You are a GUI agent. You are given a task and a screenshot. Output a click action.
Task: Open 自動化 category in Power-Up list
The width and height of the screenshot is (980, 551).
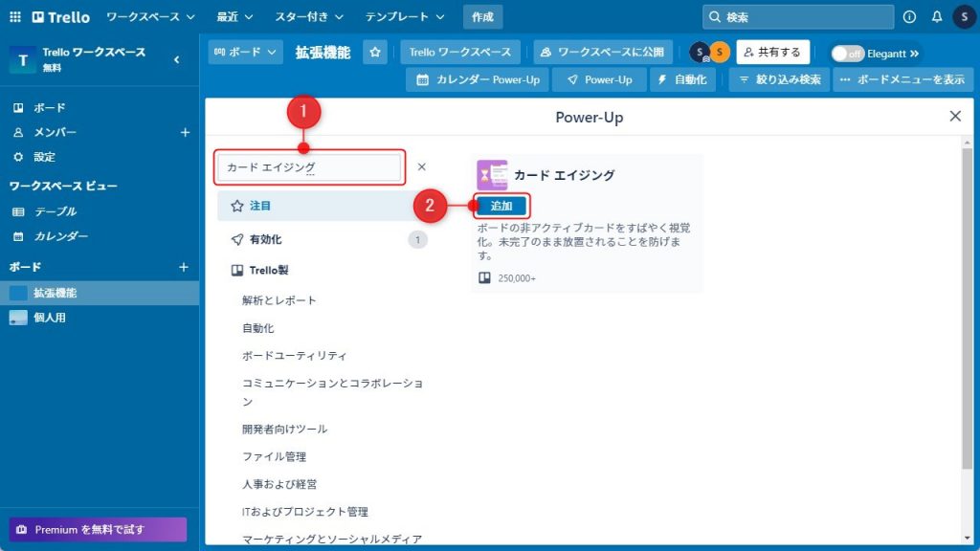[258, 328]
